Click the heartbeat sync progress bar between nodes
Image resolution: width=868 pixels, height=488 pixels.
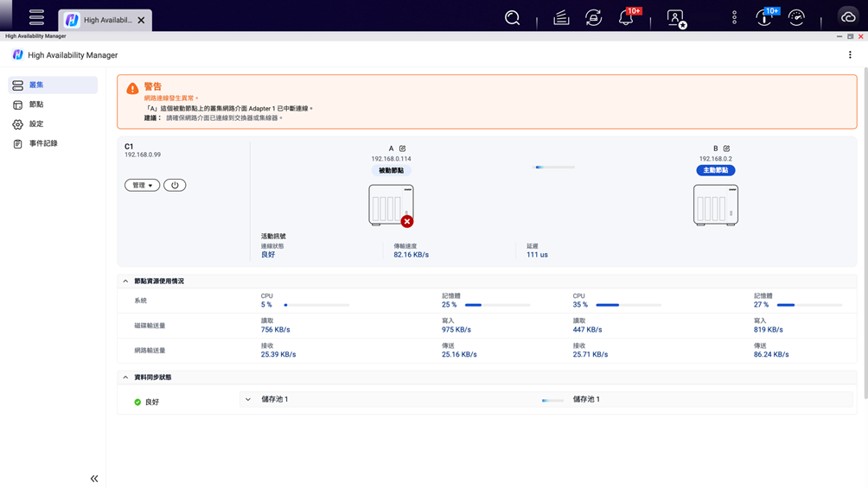pyautogui.click(x=554, y=167)
